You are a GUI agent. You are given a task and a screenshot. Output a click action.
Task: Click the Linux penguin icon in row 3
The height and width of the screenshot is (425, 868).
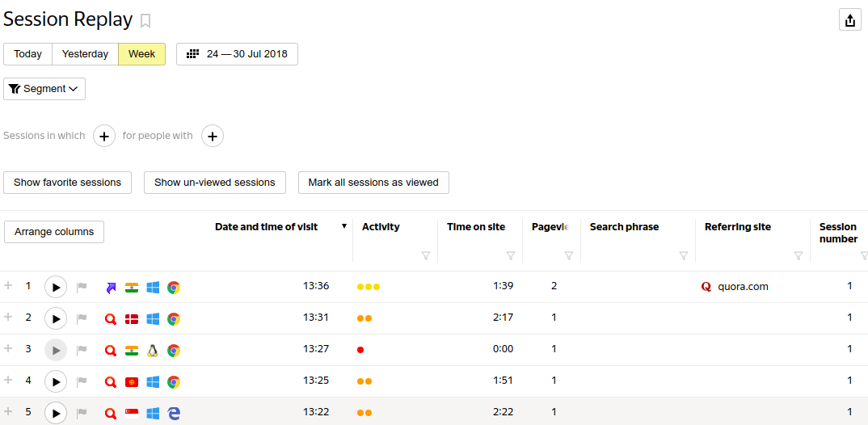pyautogui.click(x=153, y=351)
